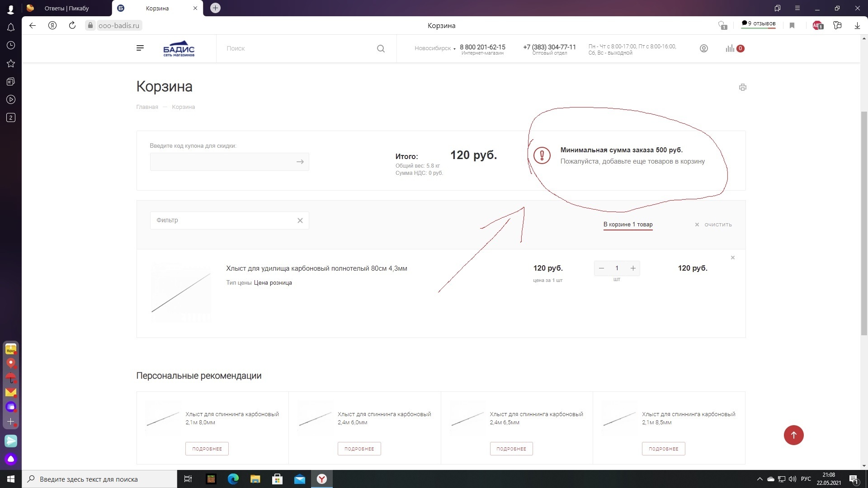The width and height of the screenshot is (868, 488).
Task: Remove the Хлыст item with X icon
Action: click(x=733, y=258)
